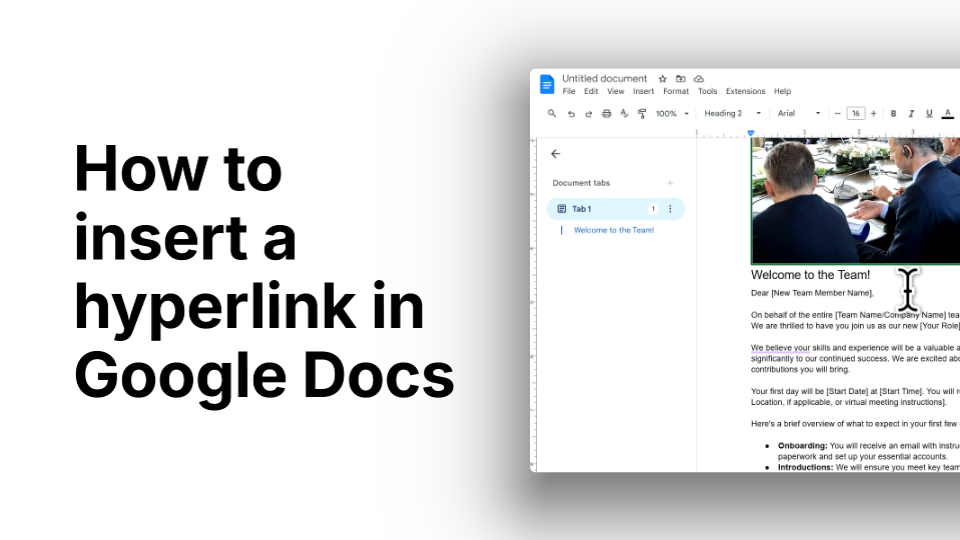
Task: Open the View menu
Action: click(615, 91)
